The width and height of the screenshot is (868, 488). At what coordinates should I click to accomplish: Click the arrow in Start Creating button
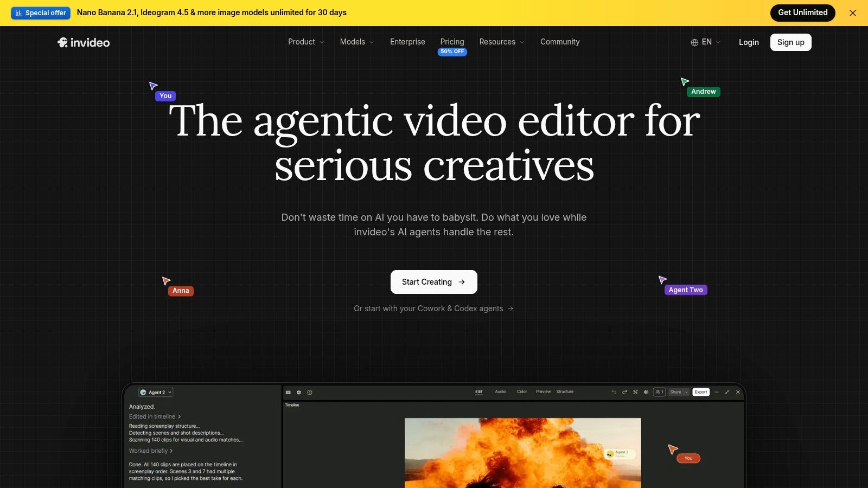(462, 282)
